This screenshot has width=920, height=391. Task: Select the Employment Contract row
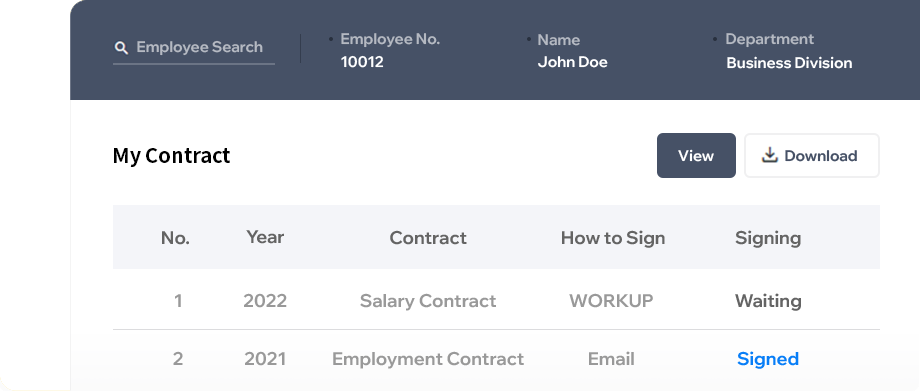click(x=496, y=359)
